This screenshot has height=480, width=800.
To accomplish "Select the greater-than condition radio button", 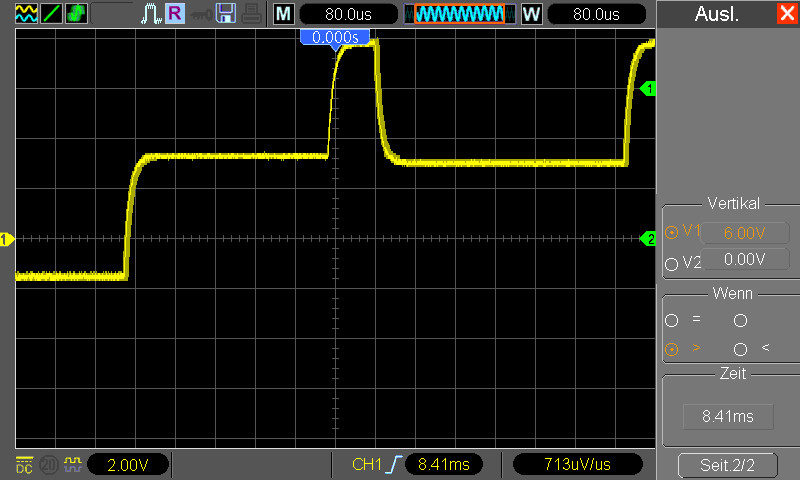I will coord(671,349).
